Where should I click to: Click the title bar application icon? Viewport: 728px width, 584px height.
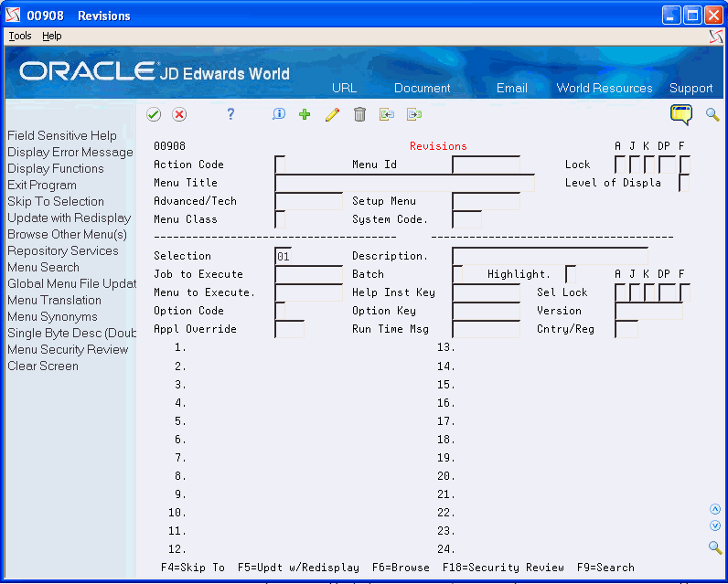(13, 16)
